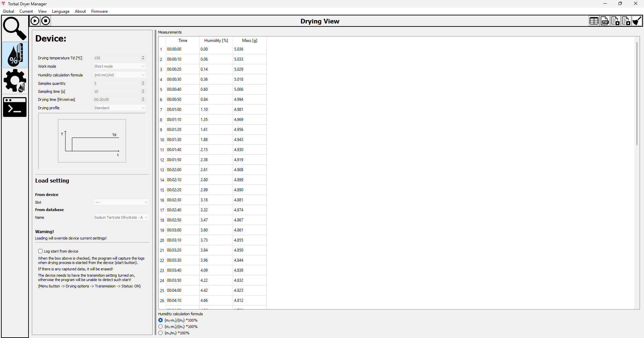Select the mass cell 4.908
This screenshot has width=644, height=338.
[x=250, y=170]
